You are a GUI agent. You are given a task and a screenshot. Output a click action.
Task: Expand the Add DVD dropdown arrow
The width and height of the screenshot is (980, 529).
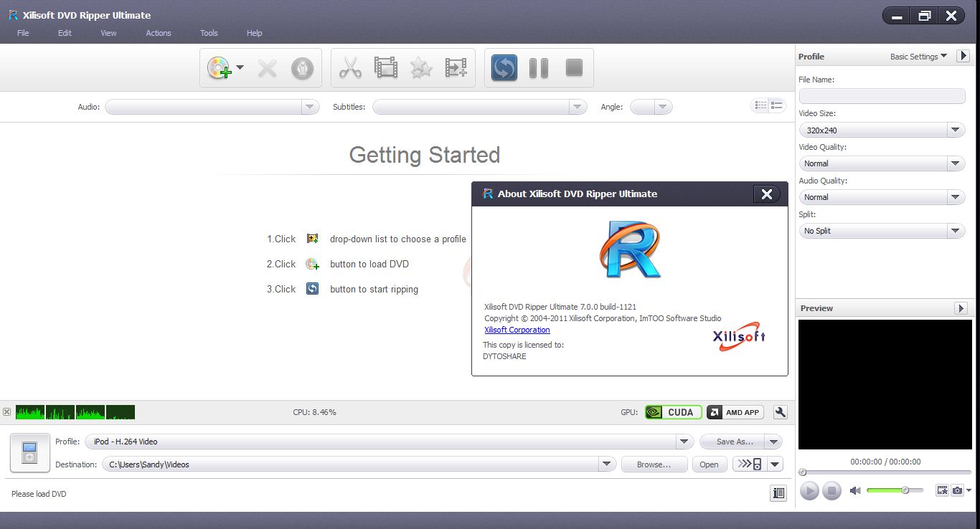240,68
